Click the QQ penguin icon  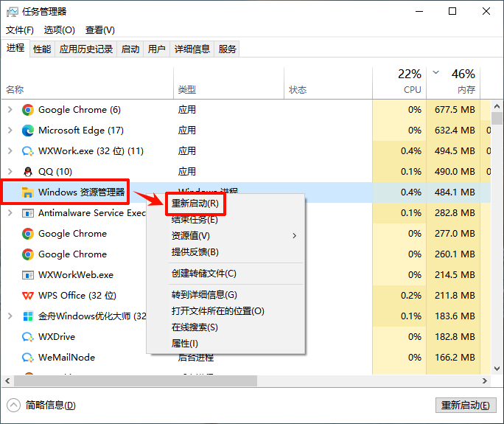tap(28, 172)
